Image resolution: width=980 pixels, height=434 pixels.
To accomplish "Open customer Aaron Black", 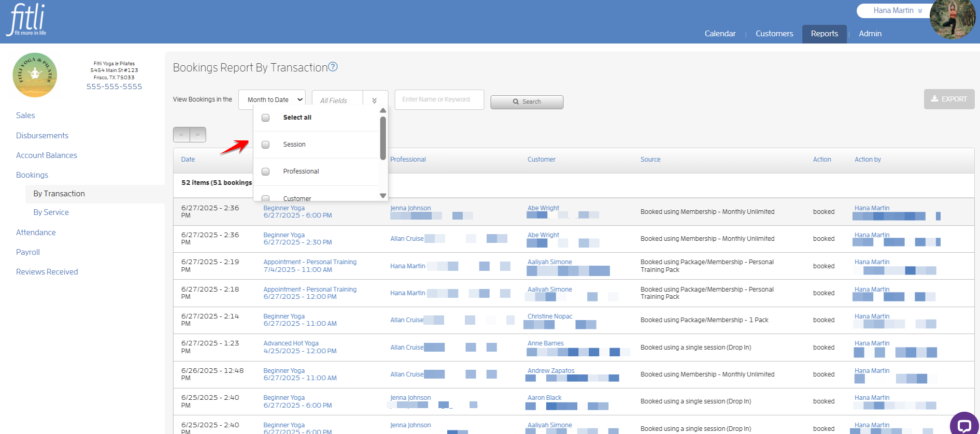I will [544, 398].
